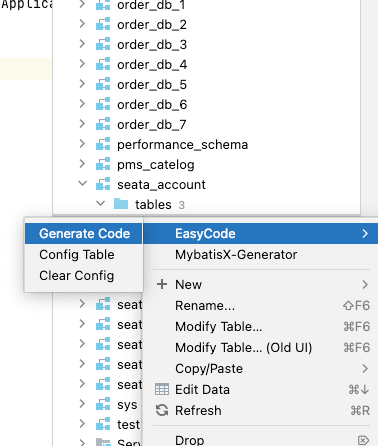Select test in database tree
Screen dimensions: 378x446
tap(129, 425)
